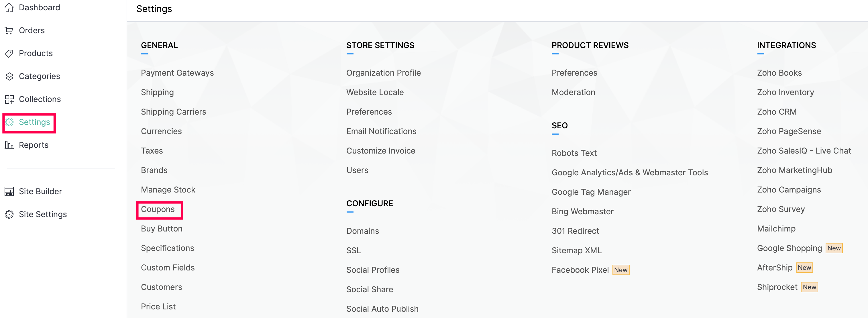Click the Settings gear icon in sidebar

pyautogui.click(x=9, y=122)
